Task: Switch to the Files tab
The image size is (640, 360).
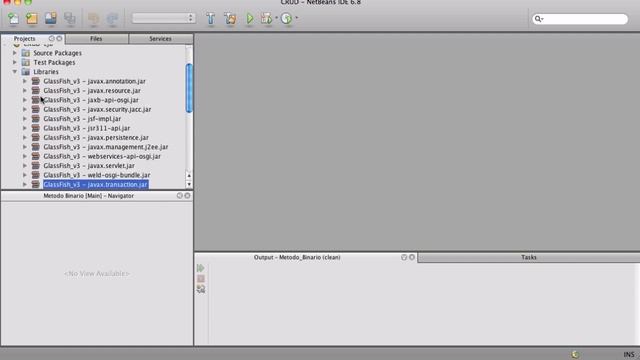Action: pos(96,39)
